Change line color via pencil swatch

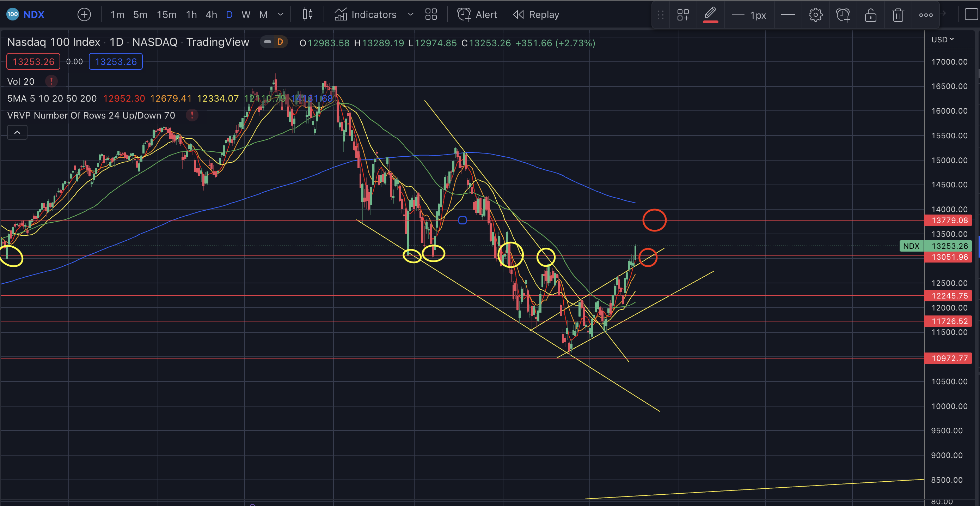click(x=710, y=15)
